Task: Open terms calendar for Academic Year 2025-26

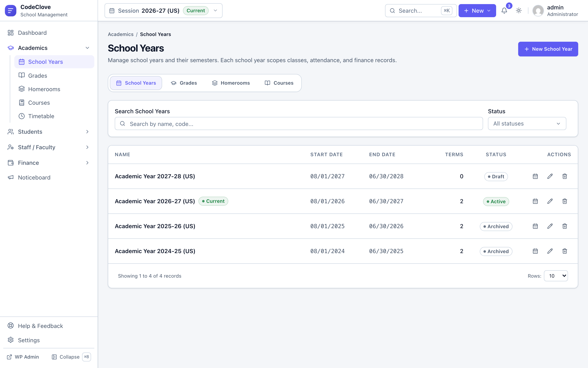Action: coord(535,226)
